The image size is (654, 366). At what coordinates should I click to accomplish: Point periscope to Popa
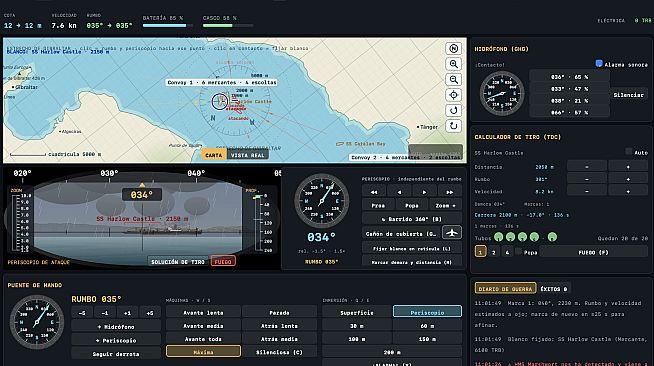click(x=412, y=205)
